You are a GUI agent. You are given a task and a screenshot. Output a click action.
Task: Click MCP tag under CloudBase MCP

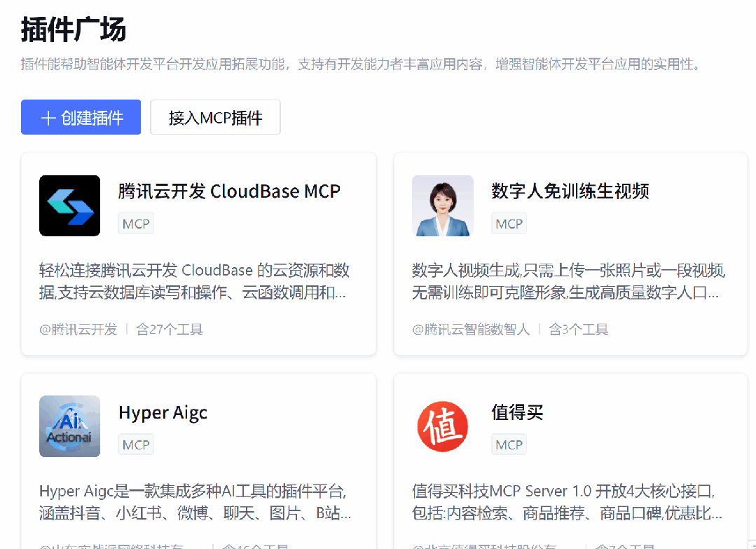pyautogui.click(x=136, y=224)
